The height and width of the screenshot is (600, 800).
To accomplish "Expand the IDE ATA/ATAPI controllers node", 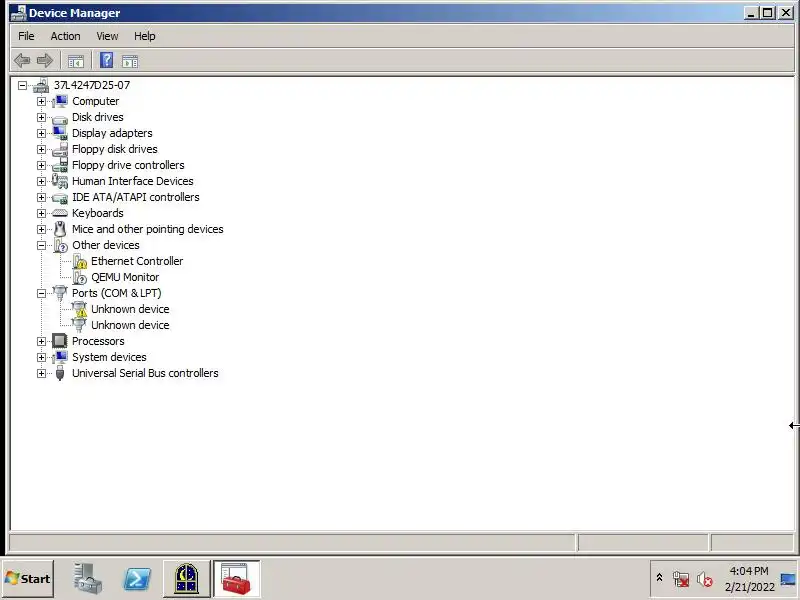I will pyautogui.click(x=41, y=197).
